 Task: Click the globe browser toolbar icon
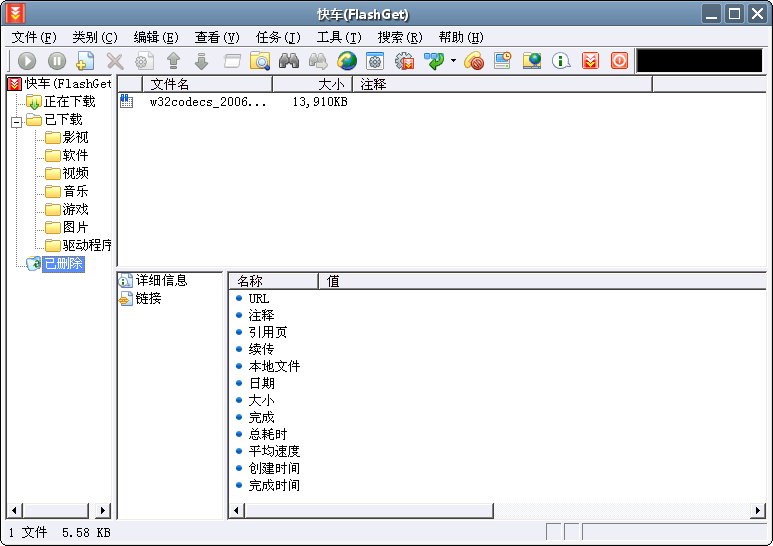coord(347,61)
